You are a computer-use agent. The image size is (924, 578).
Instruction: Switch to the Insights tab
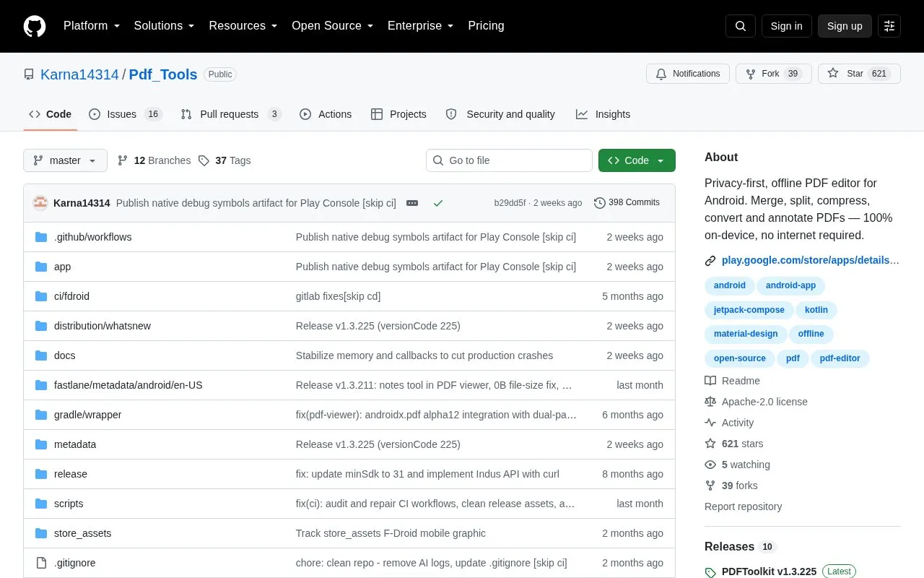603,114
